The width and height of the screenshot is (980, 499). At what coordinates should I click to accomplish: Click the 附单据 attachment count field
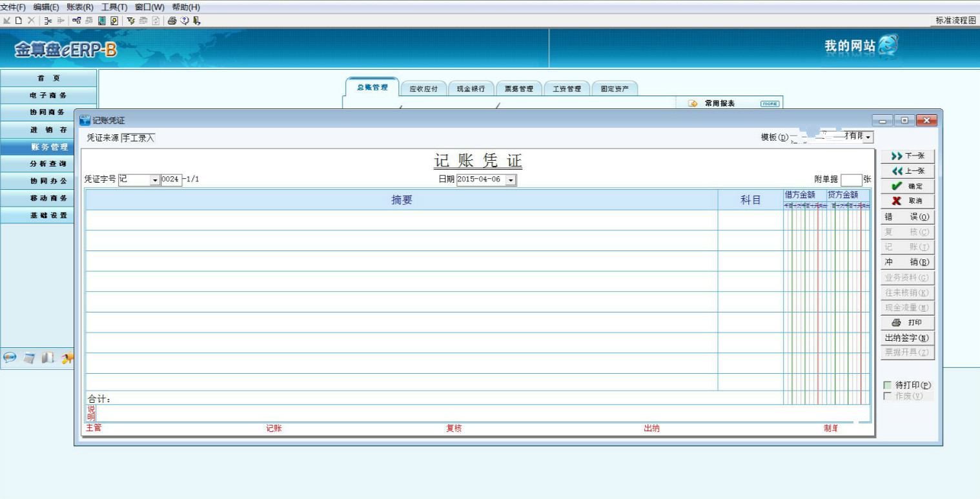(x=852, y=180)
